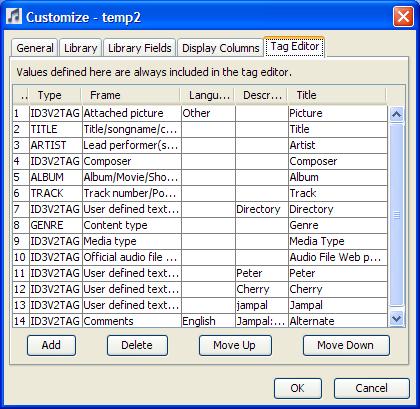Viewport: 420px width, 409px height.
Task: Click the Cherry description cell
Action: tap(262, 289)
